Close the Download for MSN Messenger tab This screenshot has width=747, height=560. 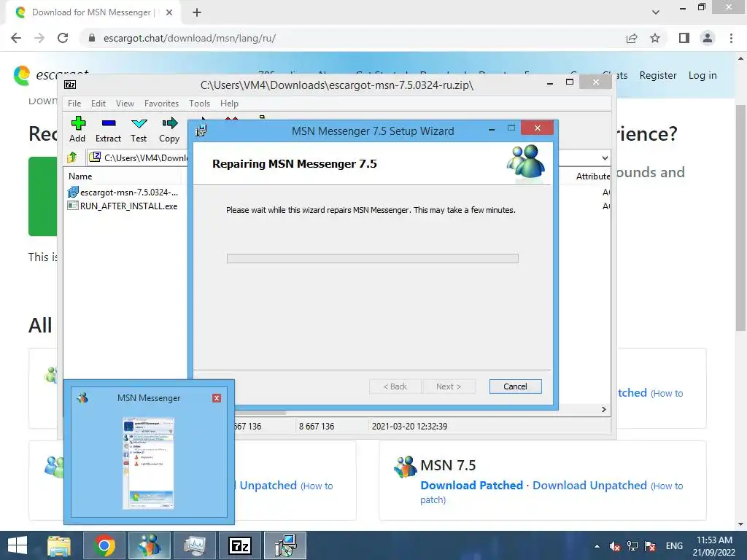click(x=169, y=12)
